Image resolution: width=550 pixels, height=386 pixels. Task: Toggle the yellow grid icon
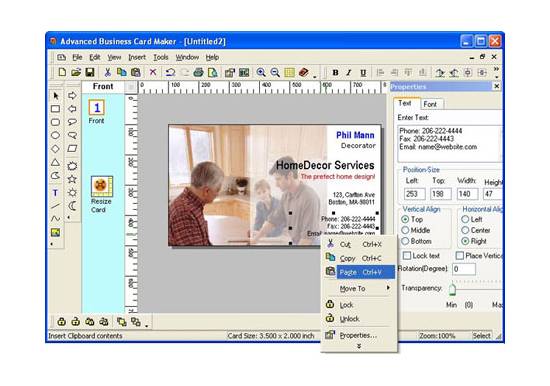click(289, 72)
